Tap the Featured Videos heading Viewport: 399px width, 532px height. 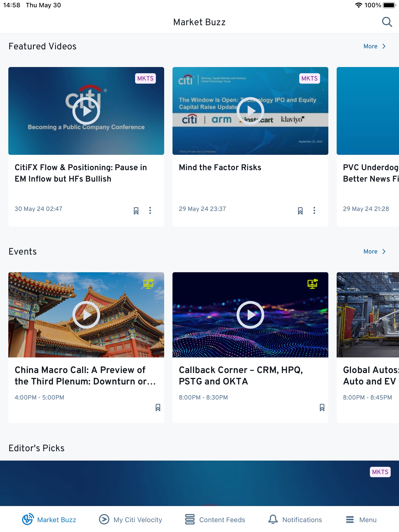tap(42, 46)
